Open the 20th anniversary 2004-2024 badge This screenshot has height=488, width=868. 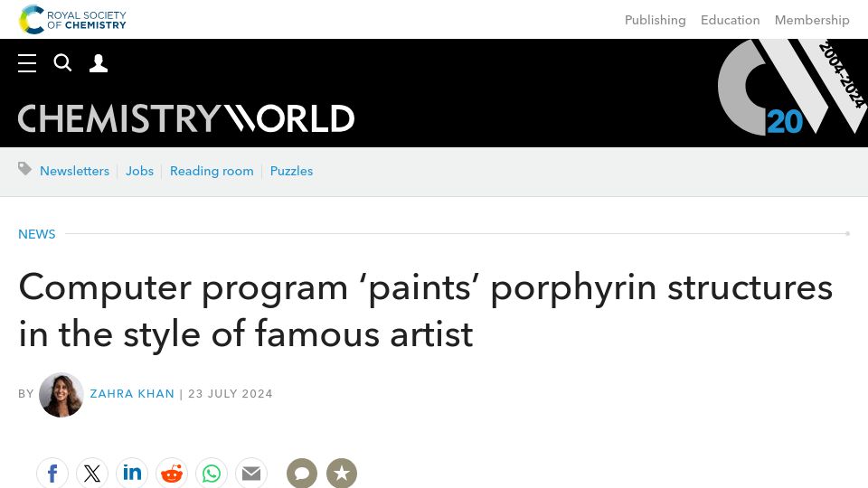point(792,87)
